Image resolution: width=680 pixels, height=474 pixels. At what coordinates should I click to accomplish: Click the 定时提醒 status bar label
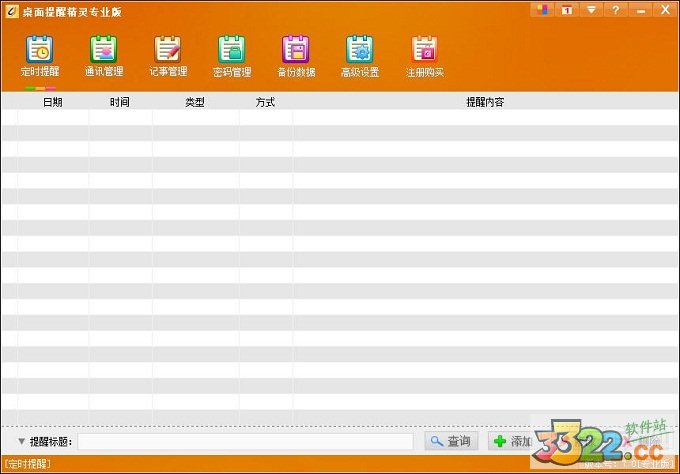tap(27, 464)
